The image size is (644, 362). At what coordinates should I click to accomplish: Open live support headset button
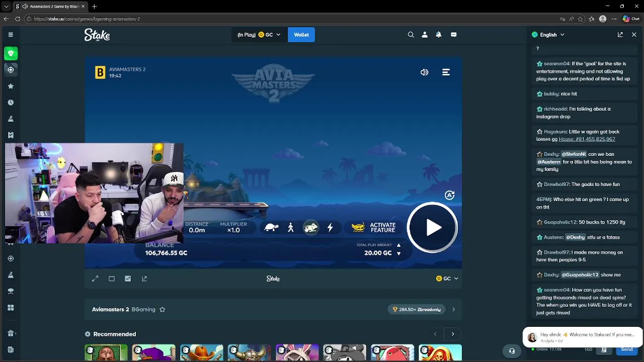click(512, 351)
